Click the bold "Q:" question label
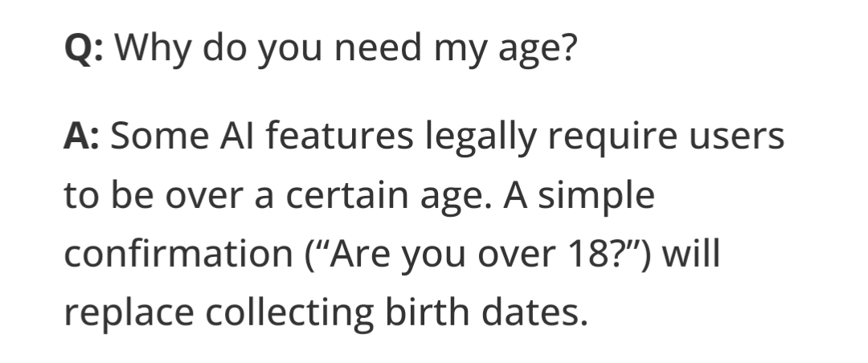The height and width of the screenshot is (363, 868). [84, 51]
